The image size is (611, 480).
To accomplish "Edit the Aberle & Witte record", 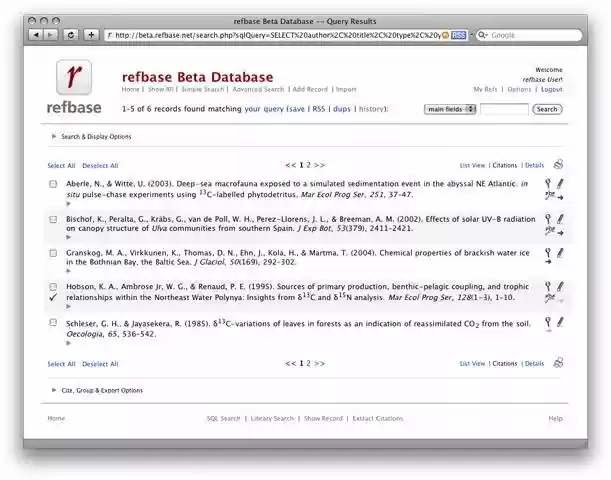I will (560, 183).
